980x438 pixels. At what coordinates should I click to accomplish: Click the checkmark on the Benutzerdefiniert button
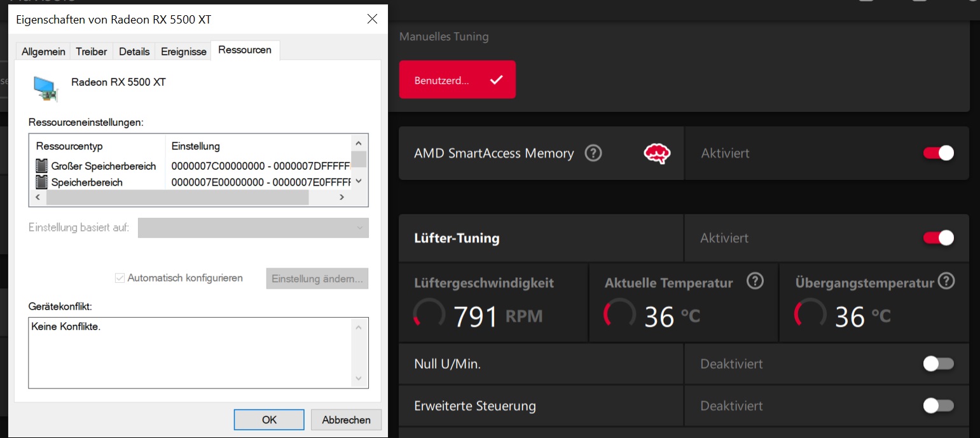(497, 80)
